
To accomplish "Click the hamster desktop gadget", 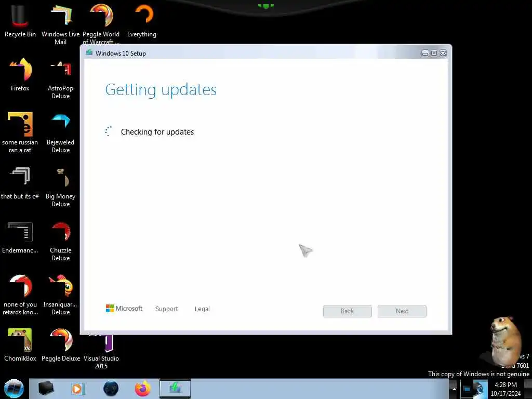I will 505,341.
